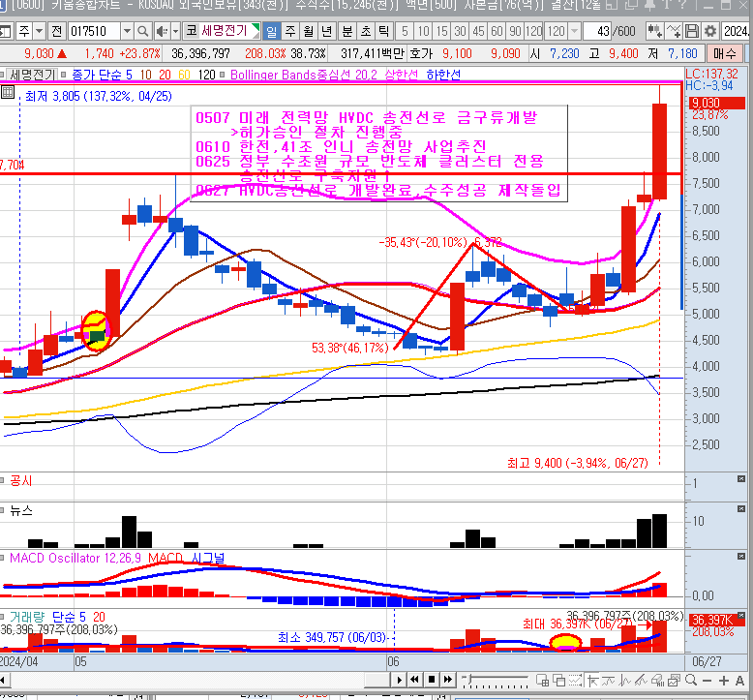Click the play button below chart
The width and height of the screenshot is (753, 700).
coord(400,680)
